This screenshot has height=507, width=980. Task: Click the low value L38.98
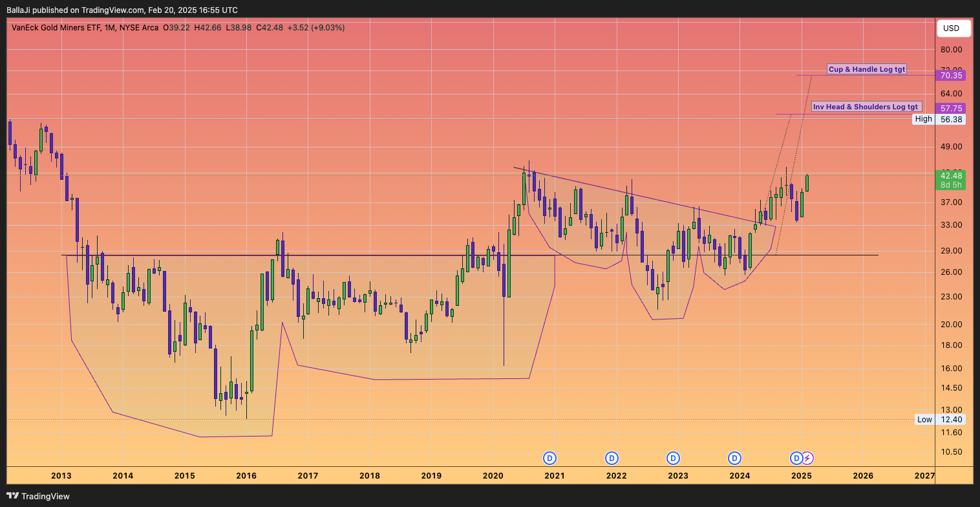[x=239, y=28]
